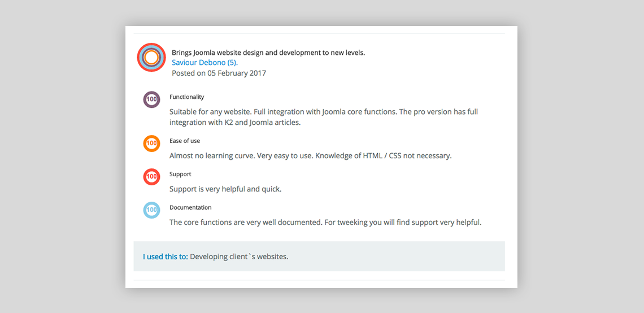Click the red Support 100 score badge
The width and height of the screenshot is (644, 313).
(151, 177)
